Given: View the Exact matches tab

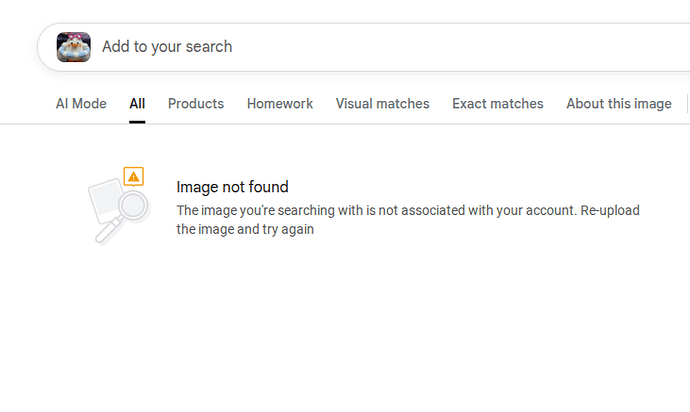Looking at the screenshot, I should point(497,104).
